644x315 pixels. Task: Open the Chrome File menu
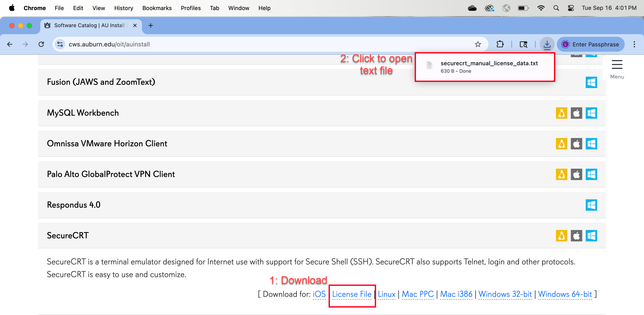coord(59,8)
